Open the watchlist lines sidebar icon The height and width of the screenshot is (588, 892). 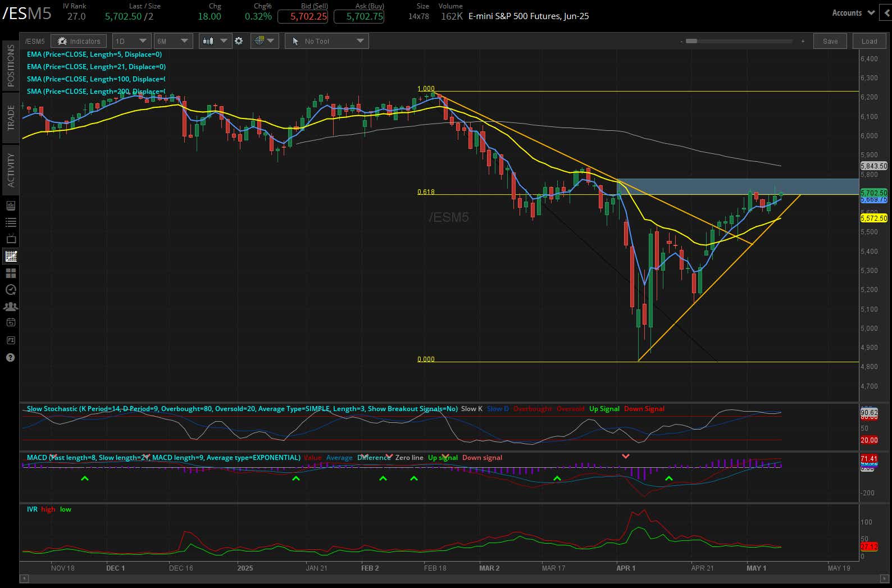[11, 222]
